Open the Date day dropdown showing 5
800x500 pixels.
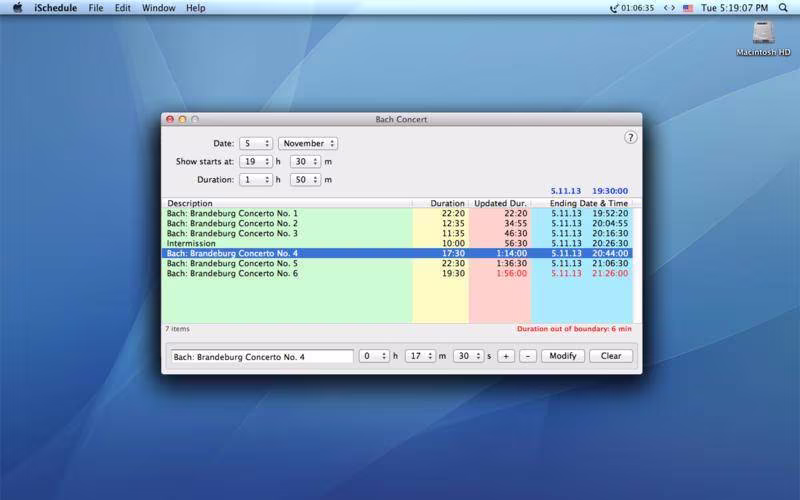256,144
